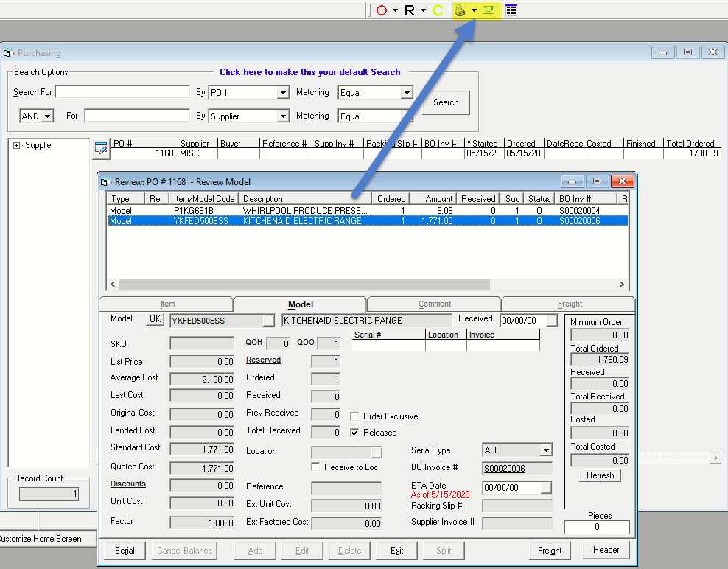Click the Item/Model Code column header
This screenshot has width=728, height=569.
pos(204,199)
